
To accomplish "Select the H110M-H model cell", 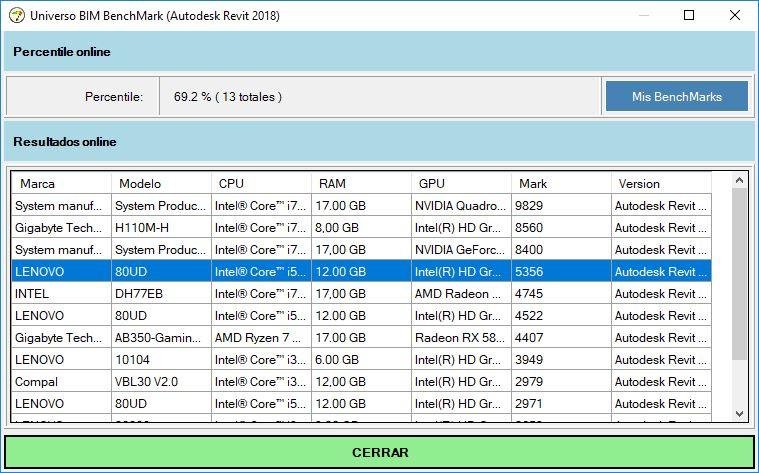I will [x=161, y=228].
